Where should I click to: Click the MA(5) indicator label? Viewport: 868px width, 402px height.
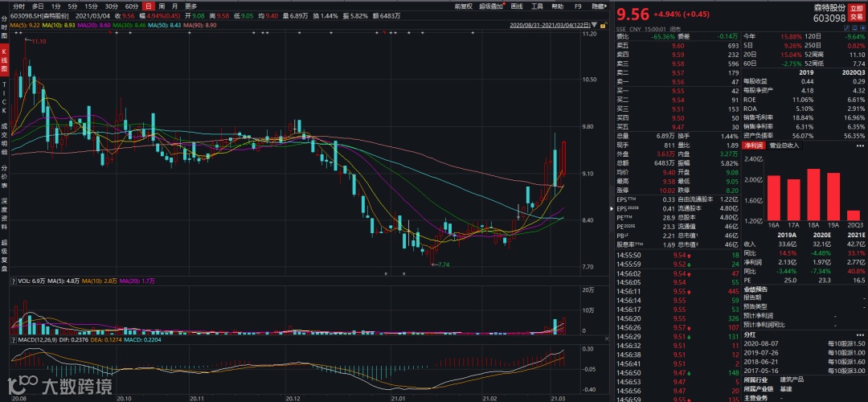click(x=26, y=26)
